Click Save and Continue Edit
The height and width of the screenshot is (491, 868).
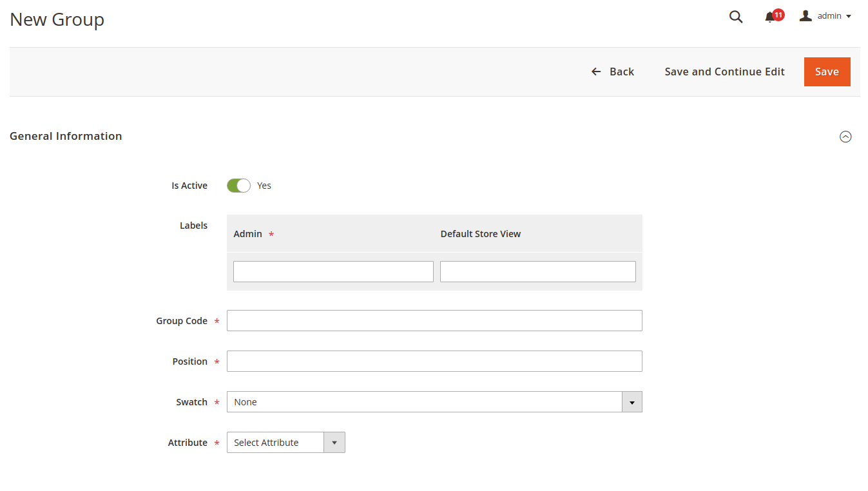(724, 72)
